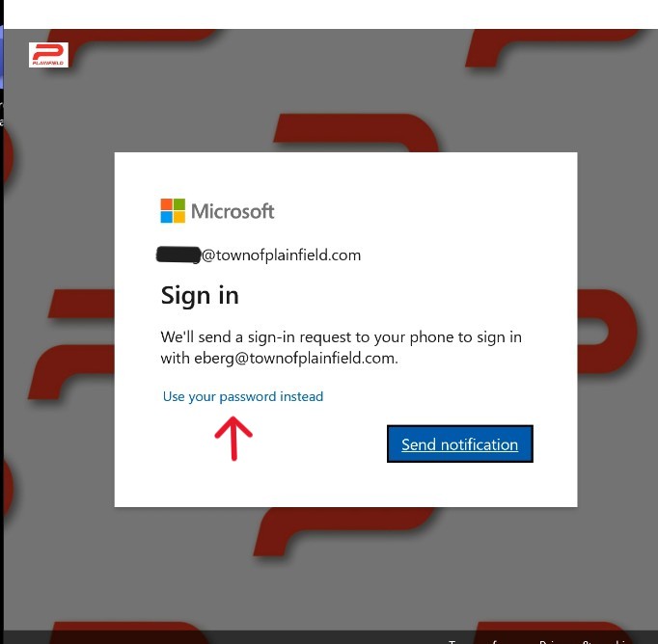Click the Plainfield logo in the top-left corner

pyautogui.click(x=48, y=55)
